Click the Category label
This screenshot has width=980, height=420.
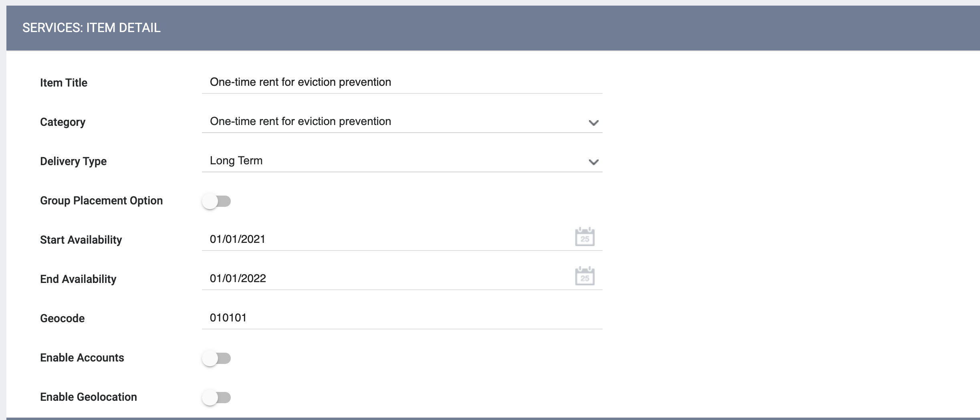click(63, 122)
